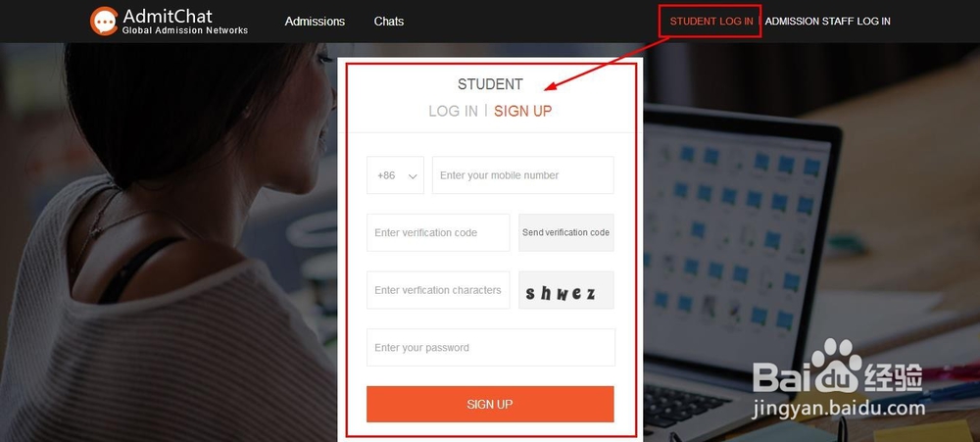Expand the +86 country code dropdown
Screen dimensions: 980x442
(395, 175)
